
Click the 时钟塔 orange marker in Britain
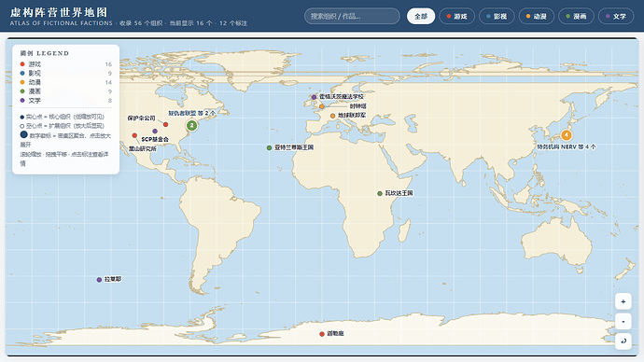[x=322, y=106]
